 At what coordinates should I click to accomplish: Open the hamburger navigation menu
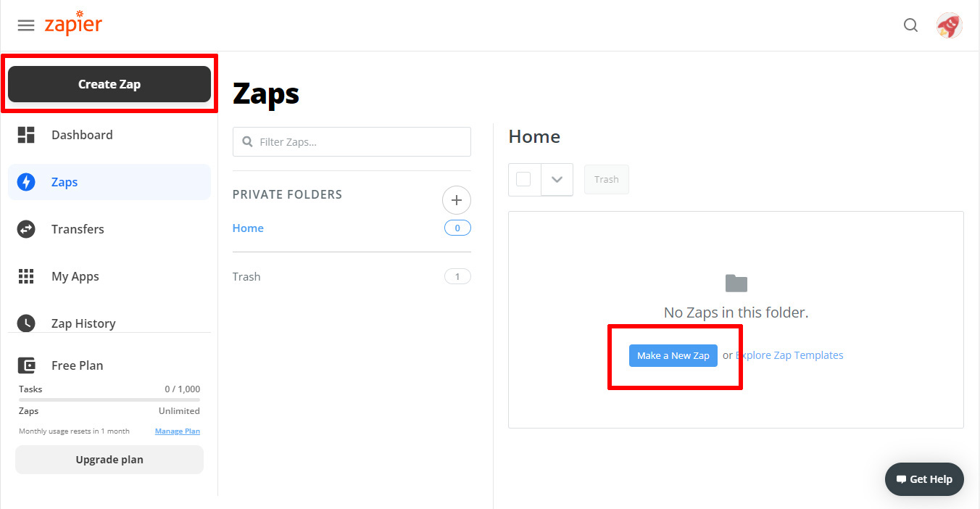click(x=26, y=25)
